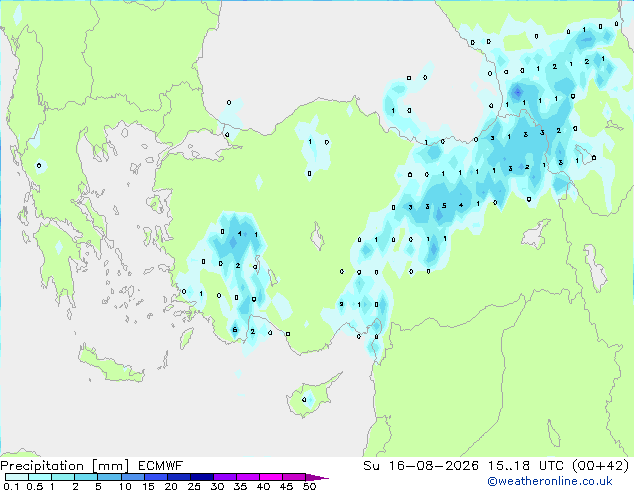Click the 40–45 mm magenta legend swatch
The image size is (634, 490).
271,477
